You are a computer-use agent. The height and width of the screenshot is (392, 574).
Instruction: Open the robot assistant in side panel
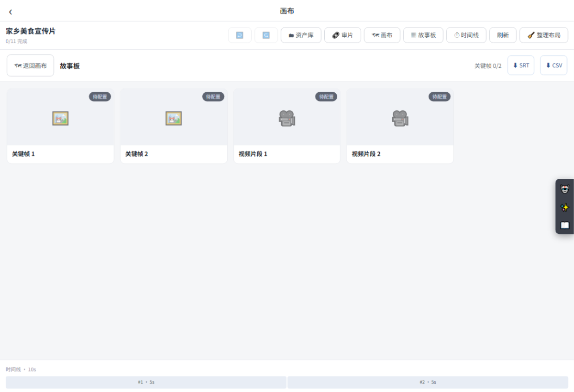point(565,189)
